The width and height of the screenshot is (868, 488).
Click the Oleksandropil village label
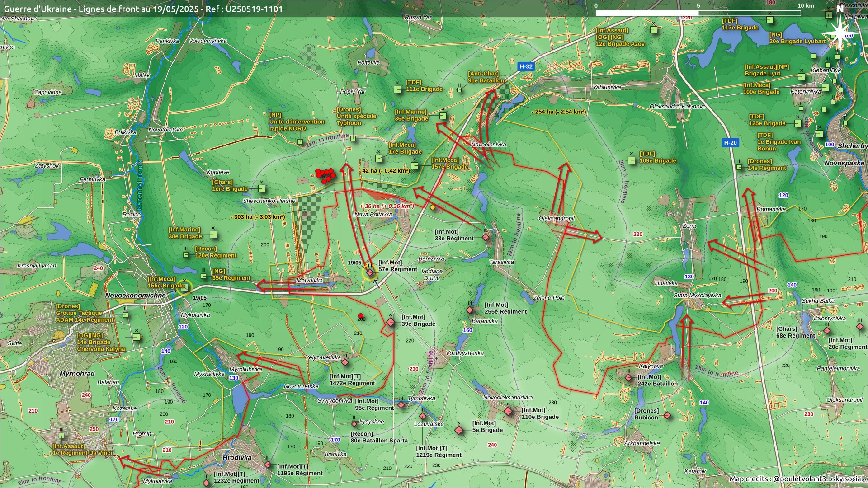tap(557, 218)
